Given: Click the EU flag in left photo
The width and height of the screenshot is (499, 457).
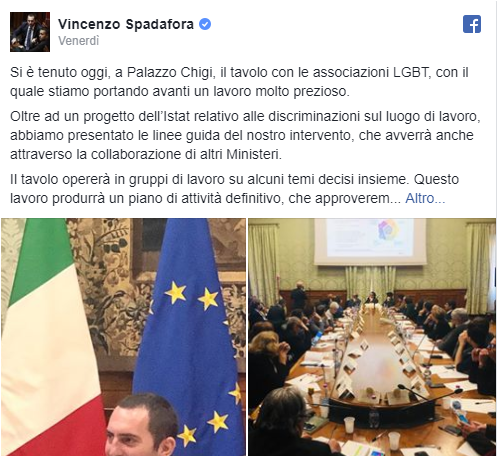Looking at the screenshot, I should (190, 333).
